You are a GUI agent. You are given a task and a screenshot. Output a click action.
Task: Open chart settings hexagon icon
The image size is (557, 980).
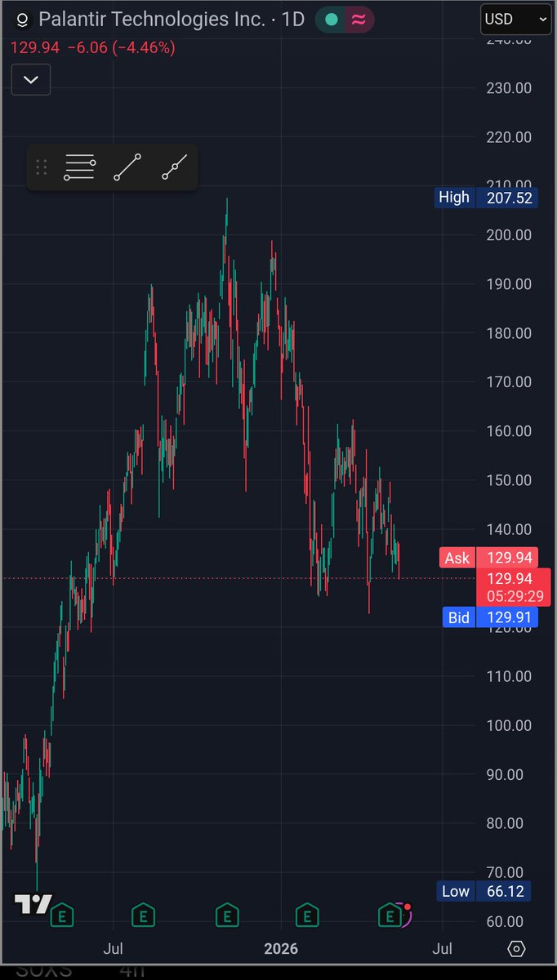(x=516, y=948)
